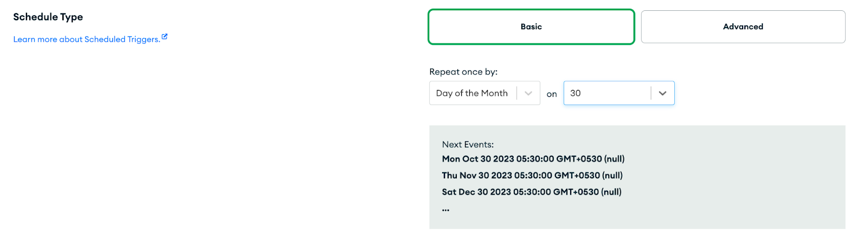Click the (null) text on the Oct 30 line
Viewport: 868px width, 241px height.
coord(614,159)
